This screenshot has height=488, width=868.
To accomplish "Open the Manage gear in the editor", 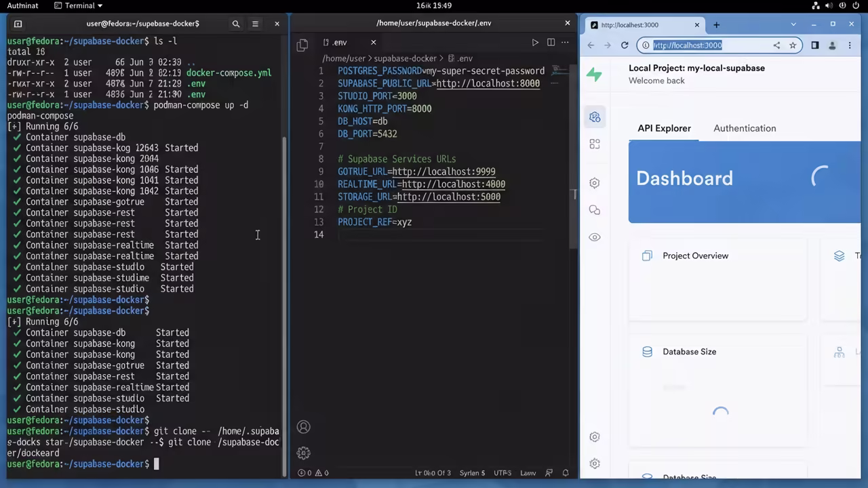I will (303, 453).
